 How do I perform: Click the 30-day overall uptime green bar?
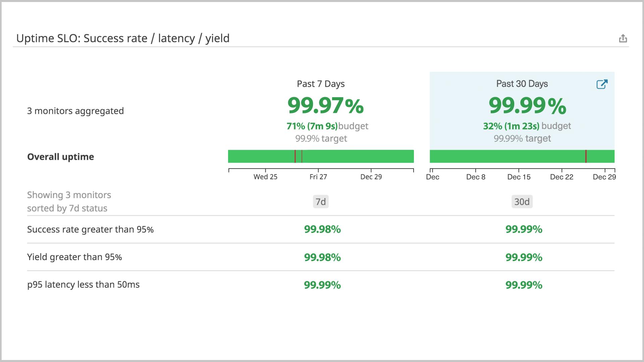pos(503,157)
